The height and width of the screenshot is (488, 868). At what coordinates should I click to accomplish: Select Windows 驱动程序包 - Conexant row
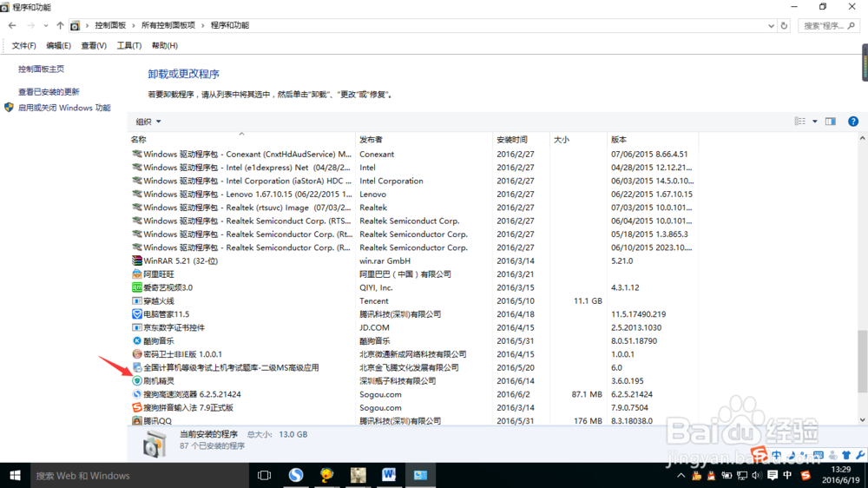coord(414,154)
